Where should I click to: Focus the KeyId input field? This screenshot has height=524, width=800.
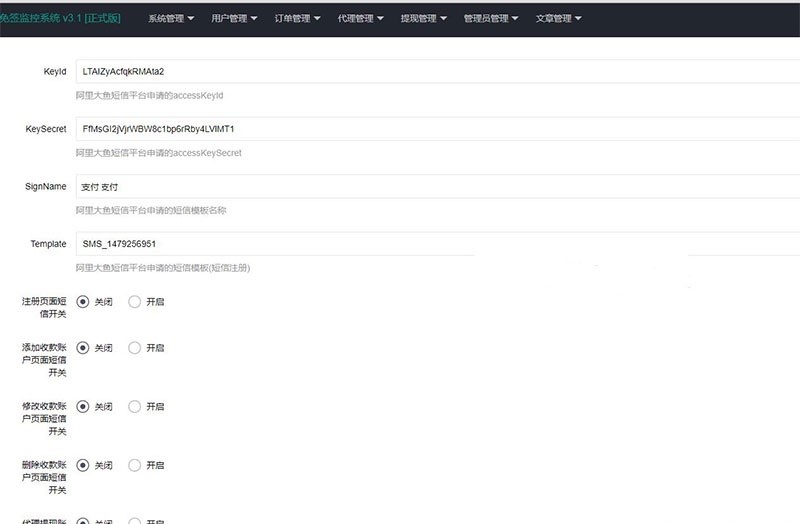pos(436,72)
